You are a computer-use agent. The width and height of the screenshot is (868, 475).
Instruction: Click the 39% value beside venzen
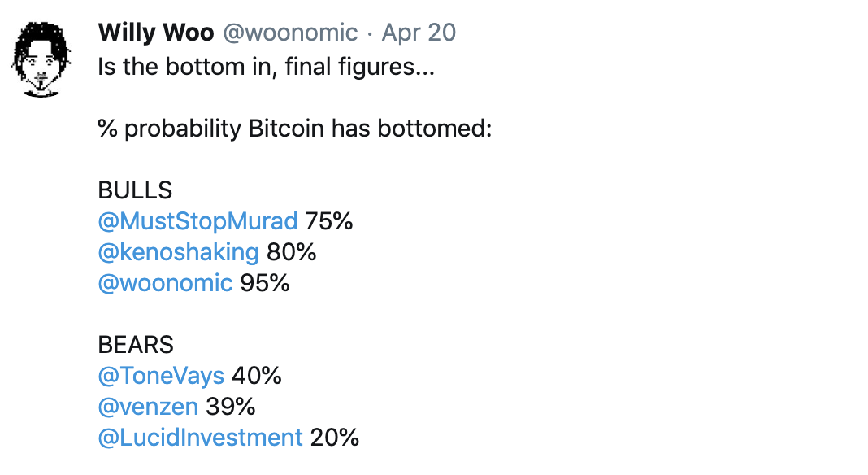(230, 407)
